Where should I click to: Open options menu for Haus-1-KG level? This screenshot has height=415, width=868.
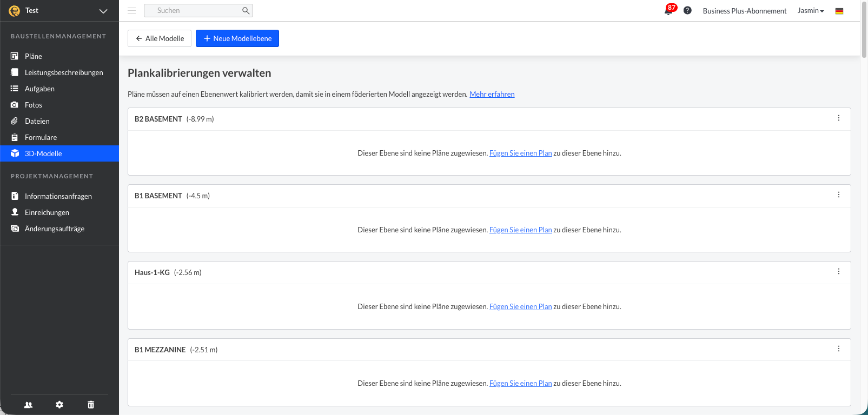coord(839,272)
